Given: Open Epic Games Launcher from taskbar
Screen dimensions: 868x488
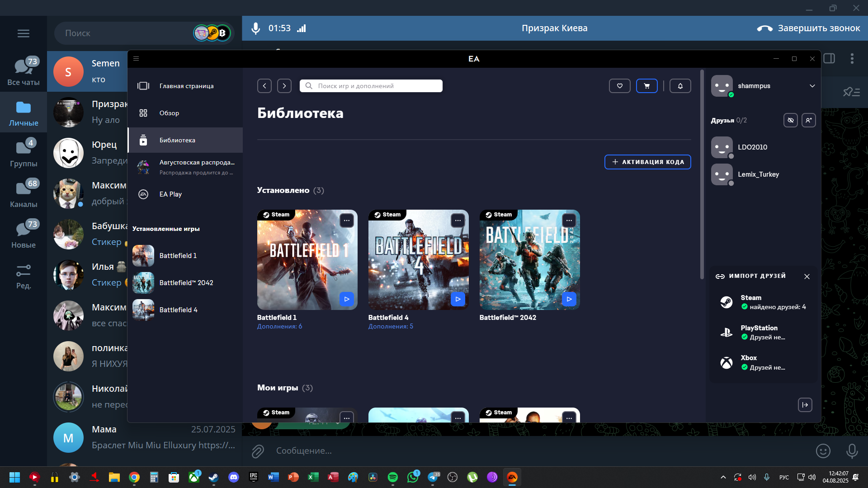Looking at the screenshot, I should pos(253,477).
